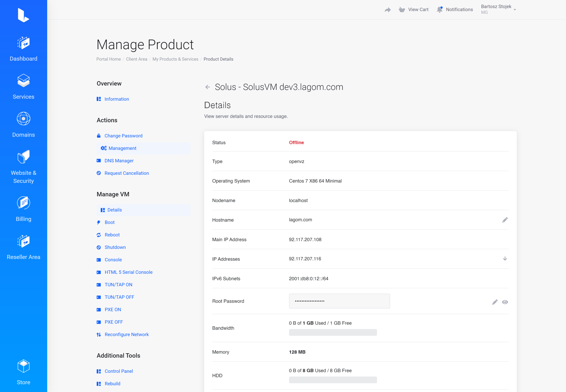The width and height of the screenshot is (566, 392).
Task: Open the Bartosz Stojek account dropdown
Action: 499,9
